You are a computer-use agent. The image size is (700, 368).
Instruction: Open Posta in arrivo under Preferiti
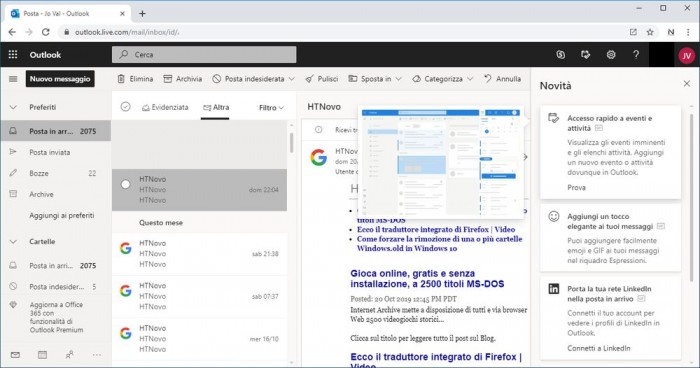tap(56, 131)
